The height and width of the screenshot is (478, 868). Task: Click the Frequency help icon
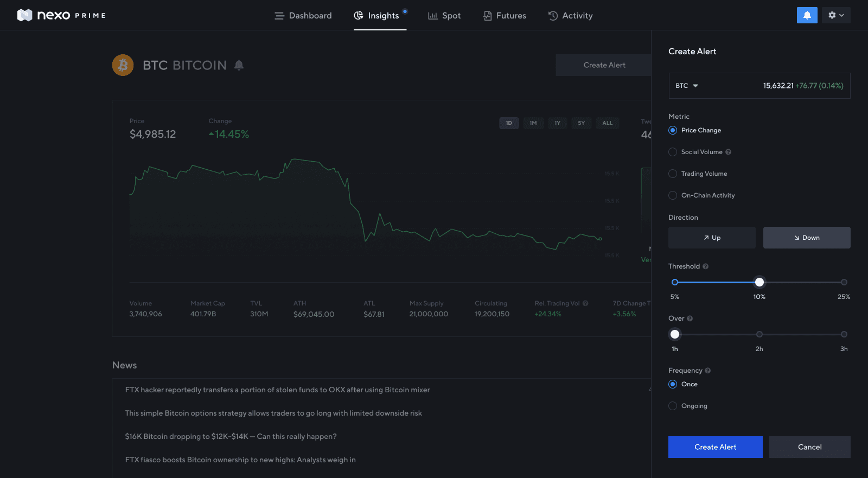pyautogui.click(x=707, y=371)
